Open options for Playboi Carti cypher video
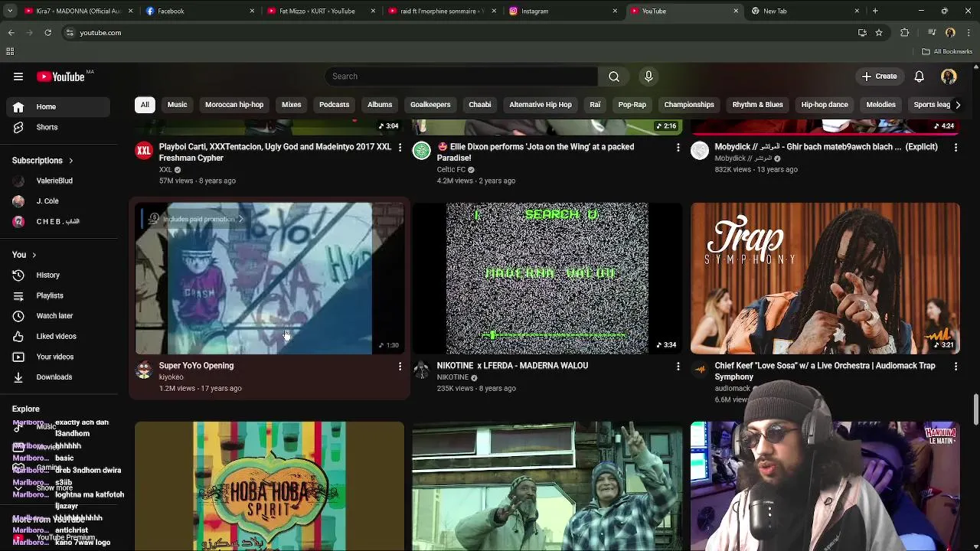The width and height of the screenshot is (980, 551). (x=400, y=147)
